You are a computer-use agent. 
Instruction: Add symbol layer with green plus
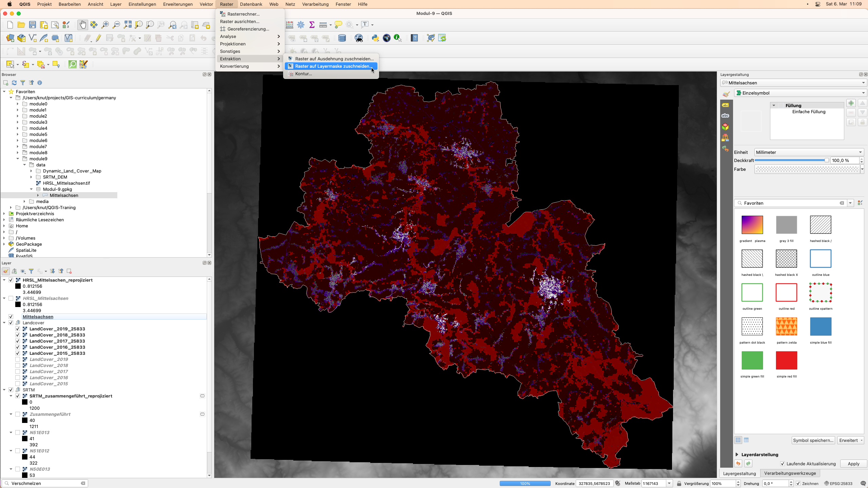(x=851, y=103)
